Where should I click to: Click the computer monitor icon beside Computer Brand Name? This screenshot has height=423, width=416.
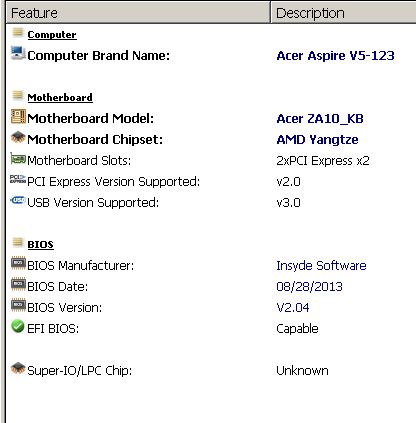click(18, 53)
